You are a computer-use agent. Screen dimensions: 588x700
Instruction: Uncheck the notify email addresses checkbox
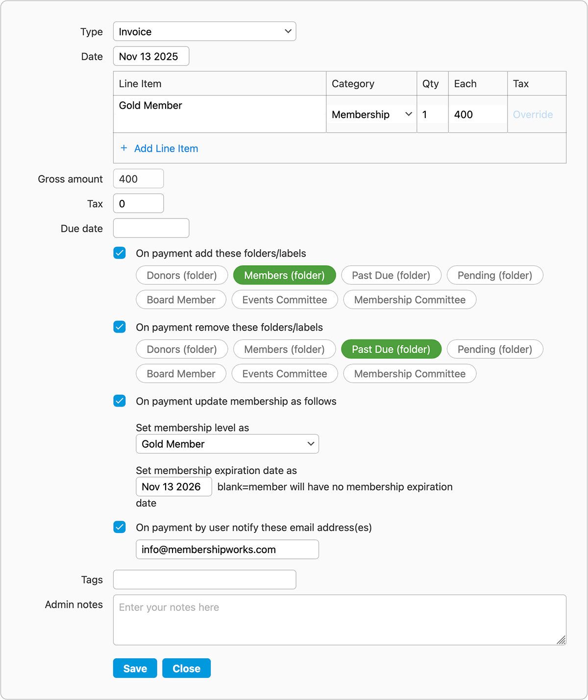120,527
